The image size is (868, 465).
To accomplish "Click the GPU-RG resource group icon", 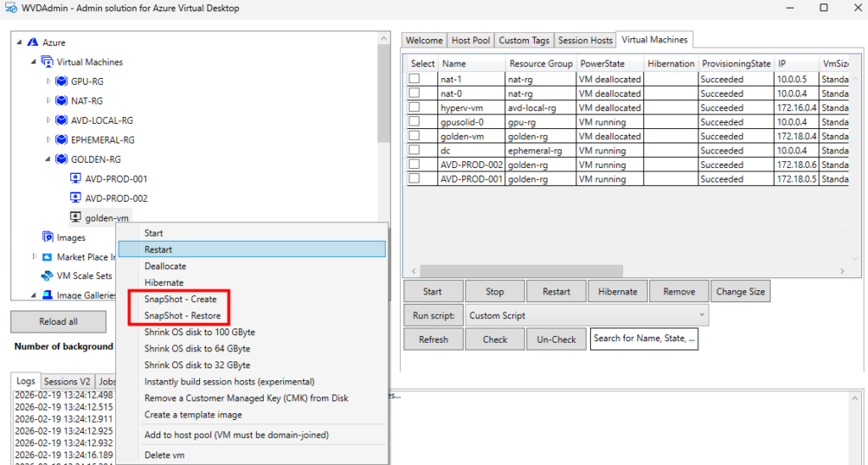I will tap(61, 81).
